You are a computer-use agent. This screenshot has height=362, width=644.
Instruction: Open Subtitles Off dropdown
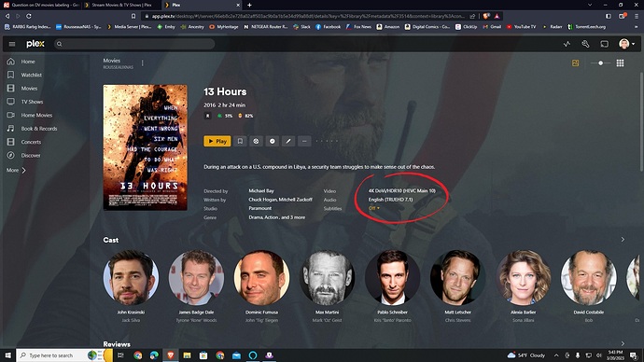coord(373,208)
